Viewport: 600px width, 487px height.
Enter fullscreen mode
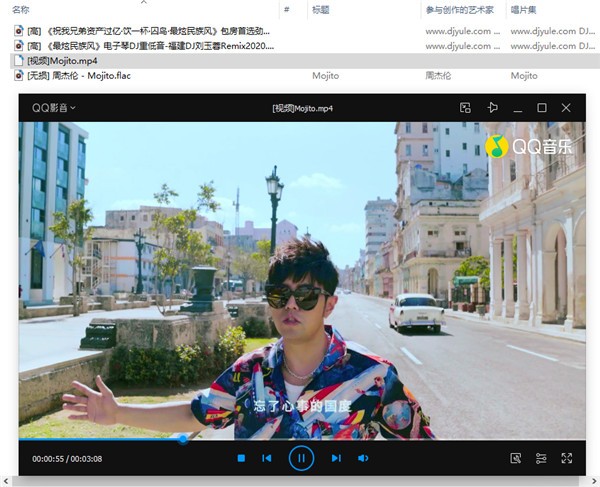click(567, 458)
